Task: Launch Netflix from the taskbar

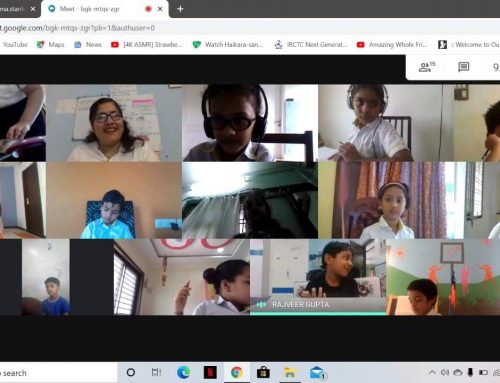Action: (x=210, y=372)
